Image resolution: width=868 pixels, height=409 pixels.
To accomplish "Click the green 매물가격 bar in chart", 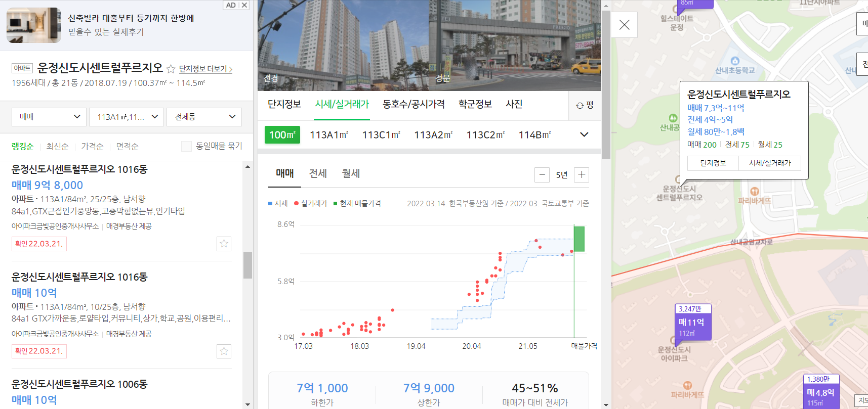I will [579, 239].
